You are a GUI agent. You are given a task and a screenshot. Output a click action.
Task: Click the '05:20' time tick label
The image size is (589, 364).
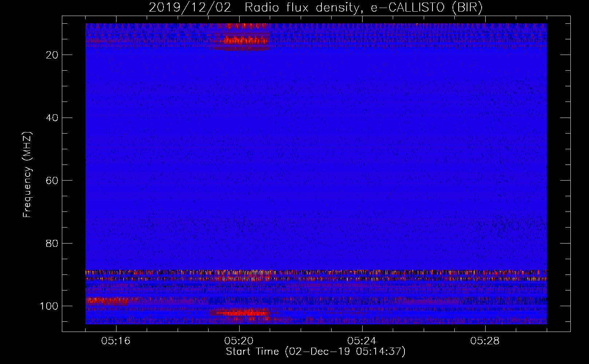click(239, 341)
